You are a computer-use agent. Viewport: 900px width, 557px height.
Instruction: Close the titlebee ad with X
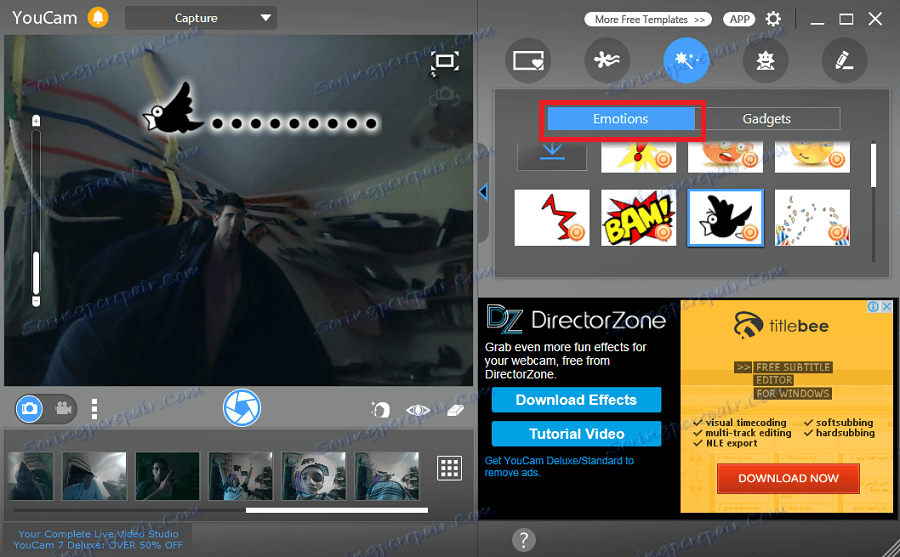[887, 307]
